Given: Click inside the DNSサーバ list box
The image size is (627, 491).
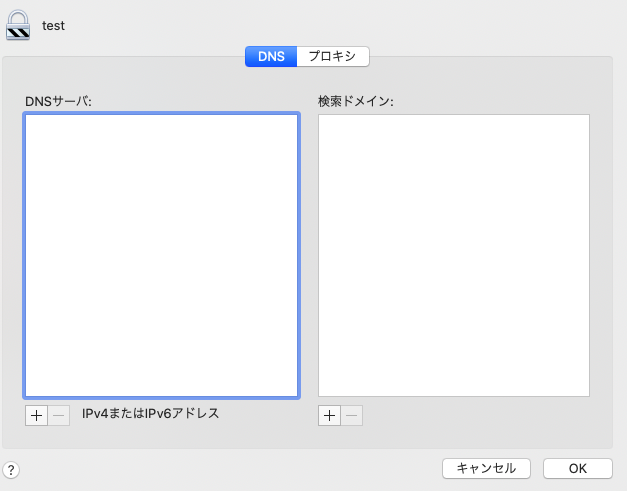Looking at the screenshot, I should pyautogui.click(x=161, y=255).
